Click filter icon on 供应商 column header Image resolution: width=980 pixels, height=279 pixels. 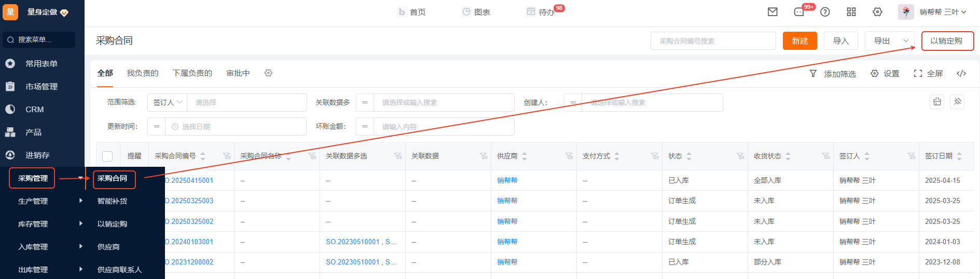click(569, 156)
